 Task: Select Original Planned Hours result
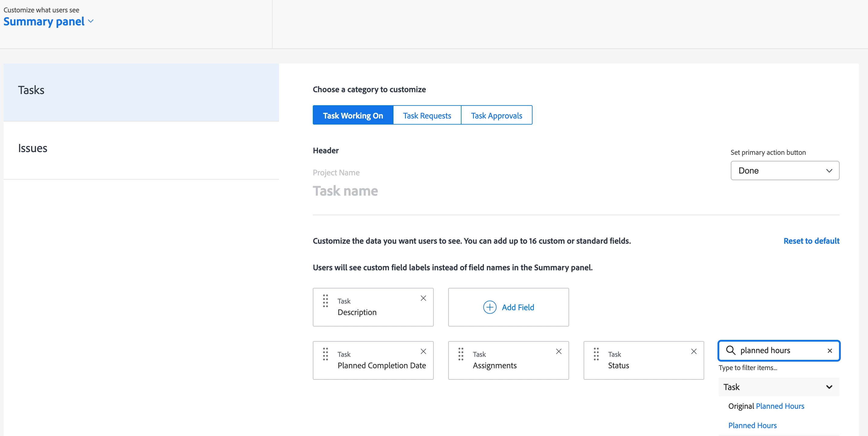click(x=766, y=406)
